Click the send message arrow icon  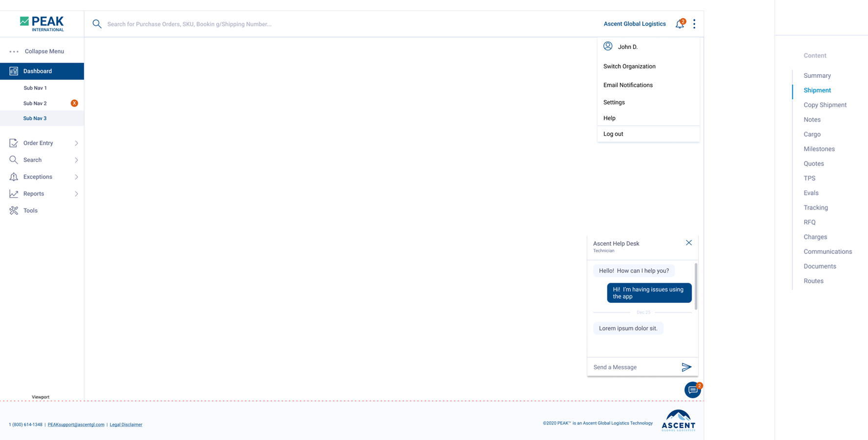coord(686,367)
